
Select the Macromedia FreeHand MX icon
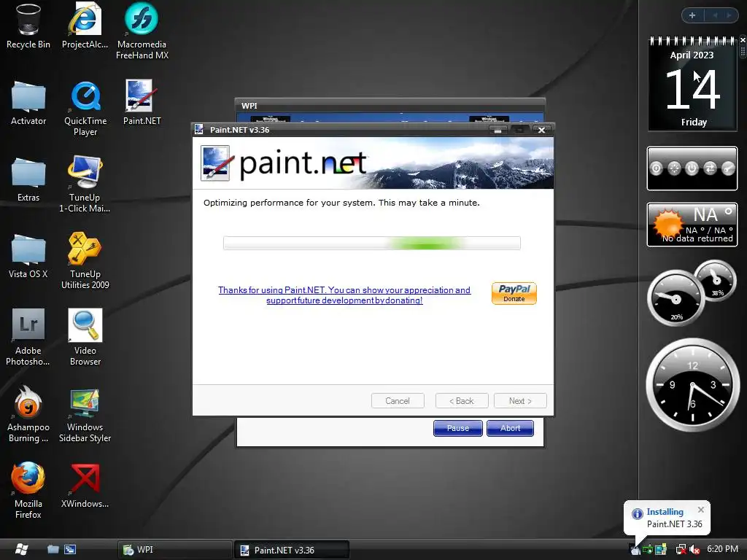[142, 31]
